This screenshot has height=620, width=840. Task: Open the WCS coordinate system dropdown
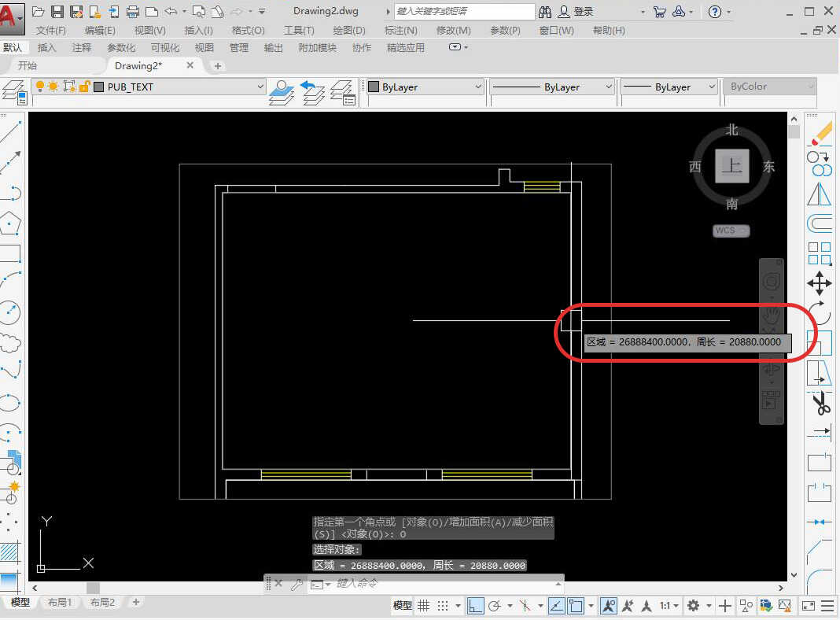(x=731, y=231)
